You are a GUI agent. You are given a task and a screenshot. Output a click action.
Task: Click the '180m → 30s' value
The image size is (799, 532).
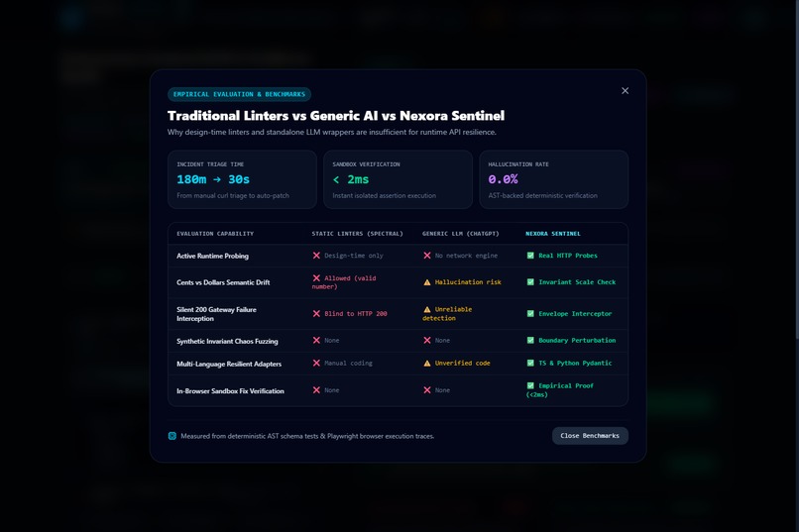213,179
